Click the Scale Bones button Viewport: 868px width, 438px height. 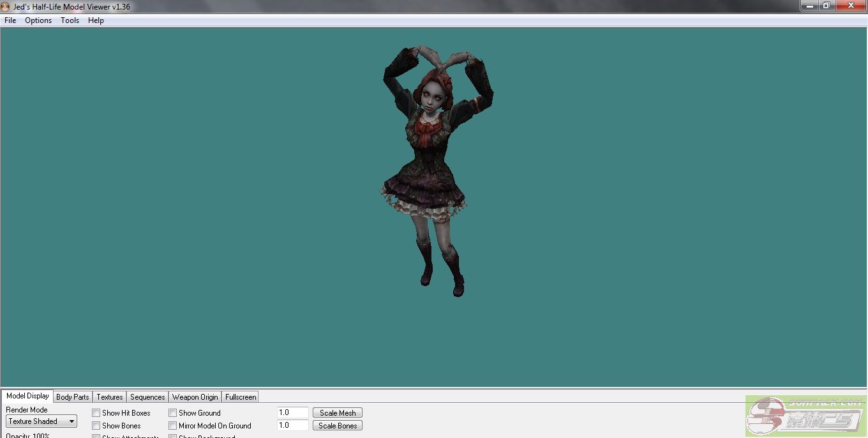(x=338, y=426)
